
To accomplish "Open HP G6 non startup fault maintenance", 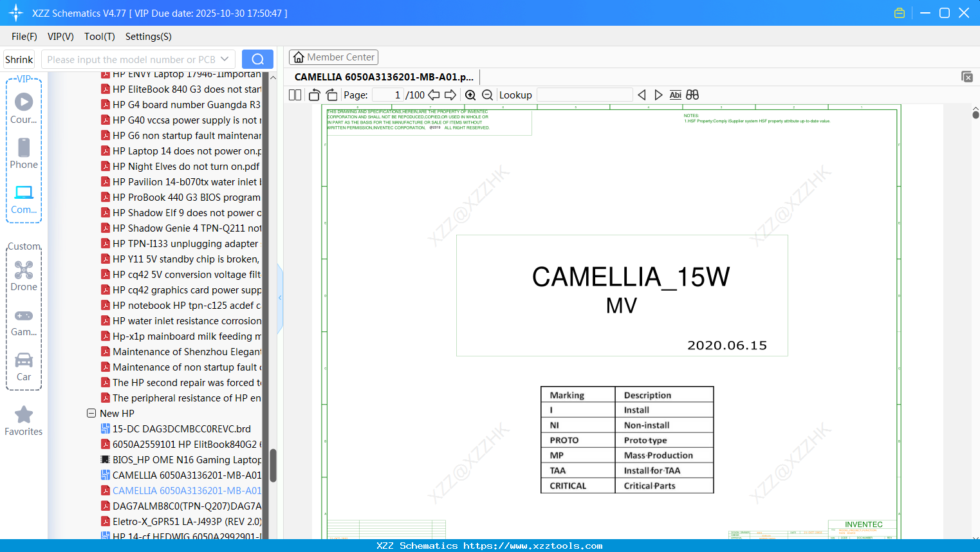I will 181,136.
